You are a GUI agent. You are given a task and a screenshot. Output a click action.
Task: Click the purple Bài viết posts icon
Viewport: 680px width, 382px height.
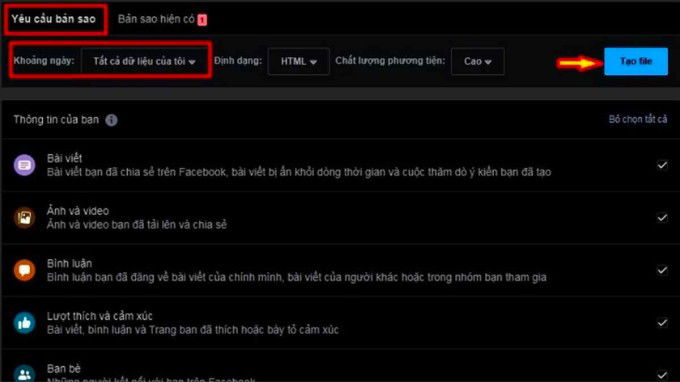[x=24, y=165]
